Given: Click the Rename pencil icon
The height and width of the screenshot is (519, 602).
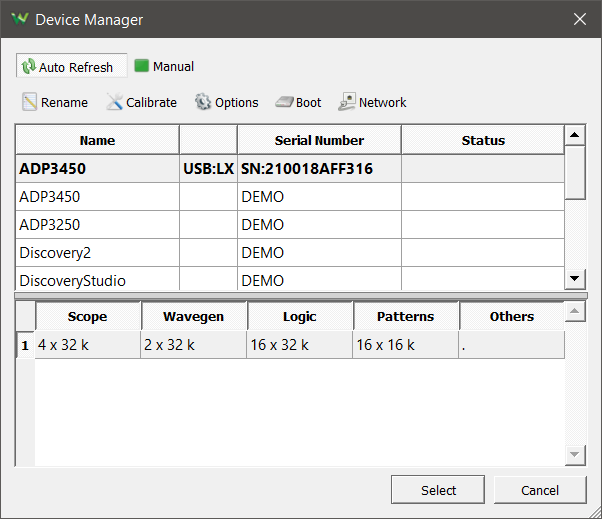Looking at the screenshot, I should click(x=29, y=102).
